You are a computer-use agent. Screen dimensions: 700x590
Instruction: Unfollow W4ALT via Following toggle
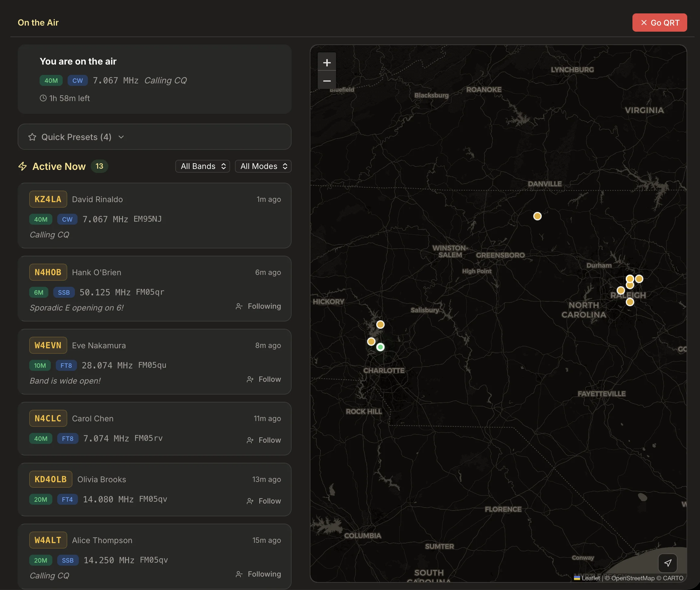click(258, 574)
